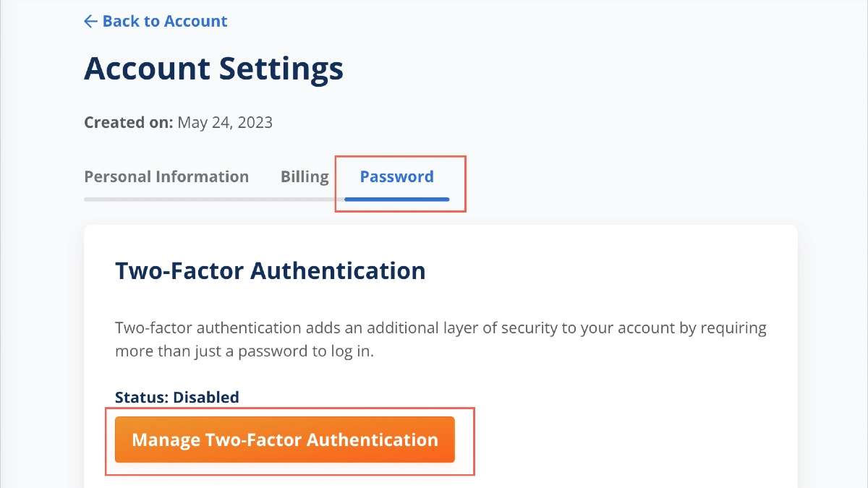This screenshot has height=488, width=868.
Task: Click the Two-Factor Authentication section title
Action: (271, 270)
